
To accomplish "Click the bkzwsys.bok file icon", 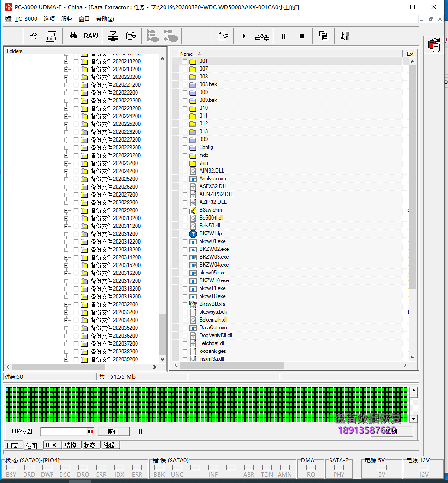I will [x=193, y=312].
